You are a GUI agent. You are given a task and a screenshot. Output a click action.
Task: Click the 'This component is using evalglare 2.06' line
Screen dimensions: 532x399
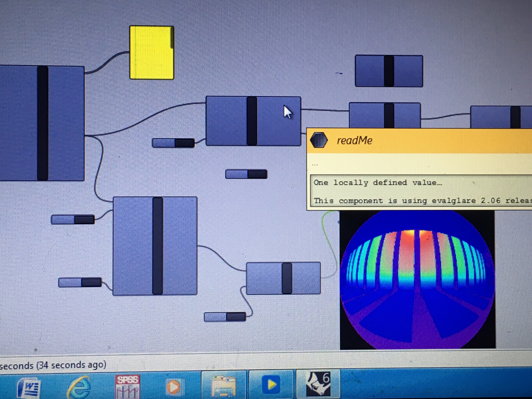423,200
